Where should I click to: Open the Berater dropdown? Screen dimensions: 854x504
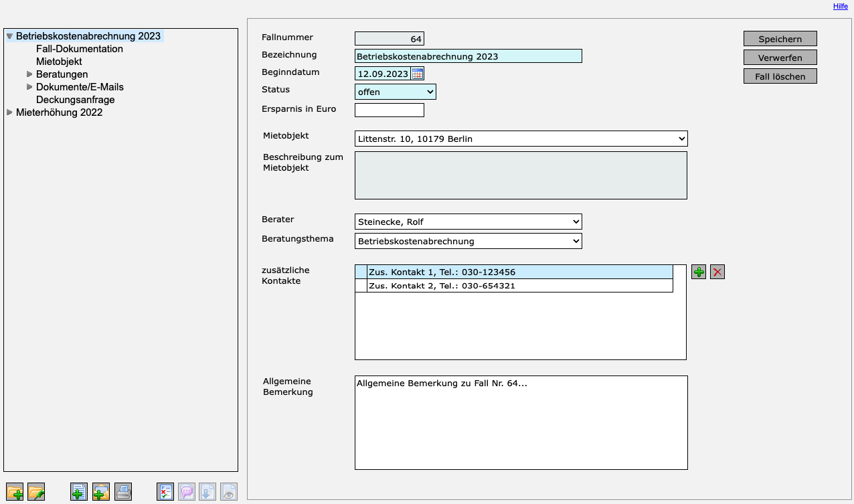[468, 222]
